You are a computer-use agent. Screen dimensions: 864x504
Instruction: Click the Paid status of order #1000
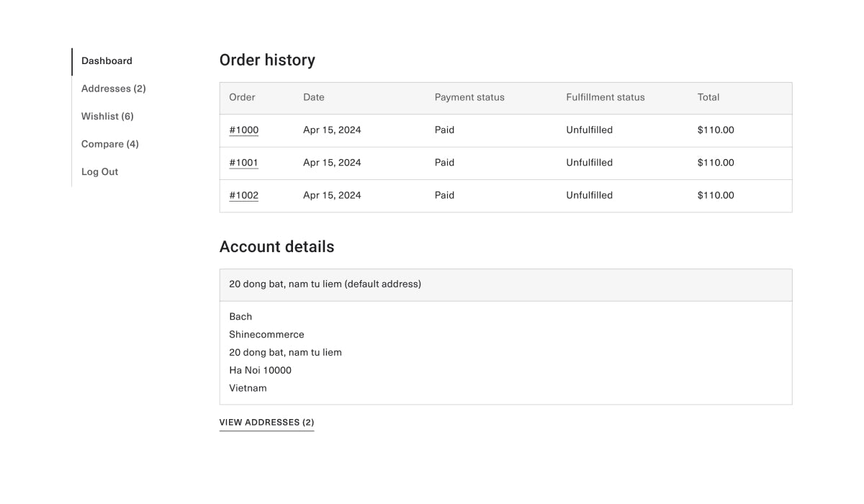tap(444, 130)
